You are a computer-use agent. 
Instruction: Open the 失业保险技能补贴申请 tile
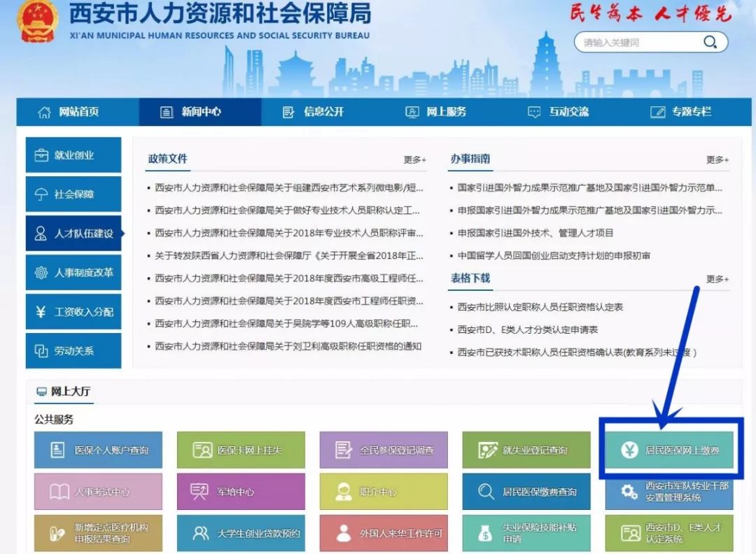point(526,533)
